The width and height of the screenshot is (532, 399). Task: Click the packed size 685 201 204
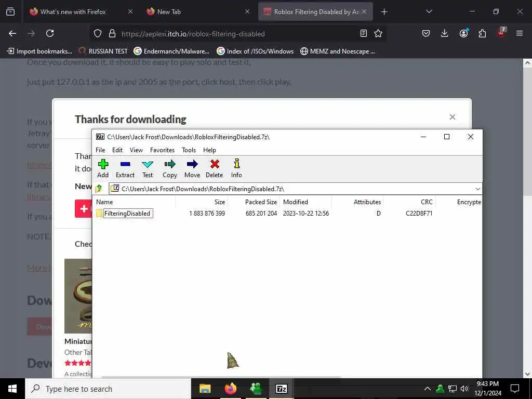tap(261, 214)
